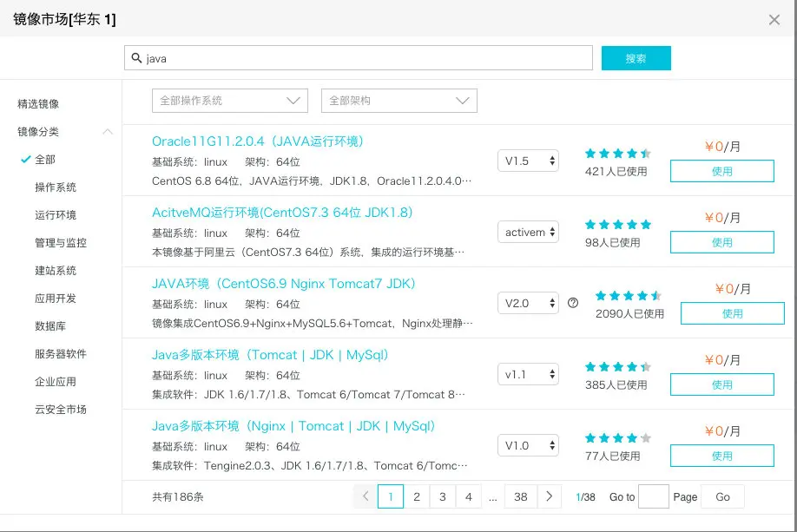Click star rating of Java多版本环境 Tomcat JDK MySql

(x=617, y=367)
